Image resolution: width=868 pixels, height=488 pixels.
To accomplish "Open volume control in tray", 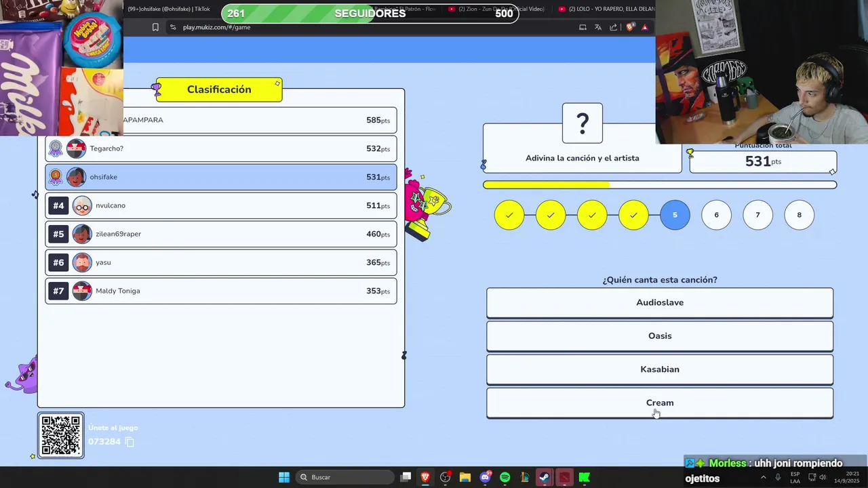I will [x=823, y=477].
